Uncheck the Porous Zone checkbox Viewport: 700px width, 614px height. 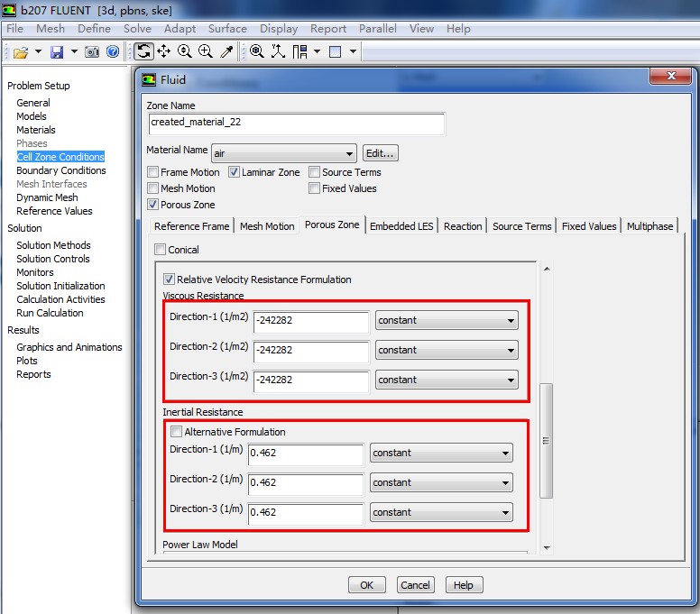tap(153, 205)
